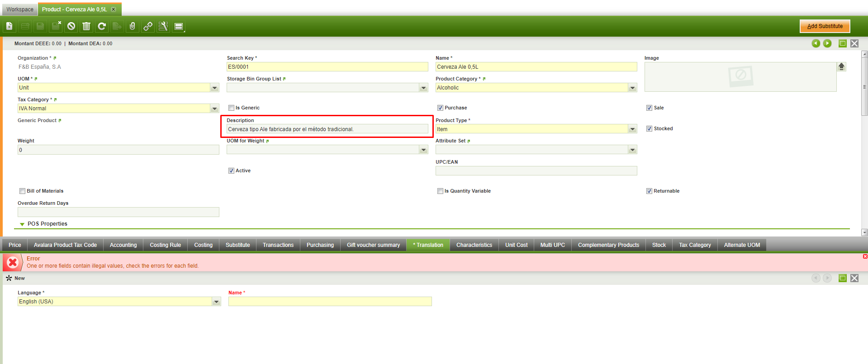Close the Product - Cerveza Ale tab
Image resolution: width=868 pixels, height=364 pixels.
[114, 9]
